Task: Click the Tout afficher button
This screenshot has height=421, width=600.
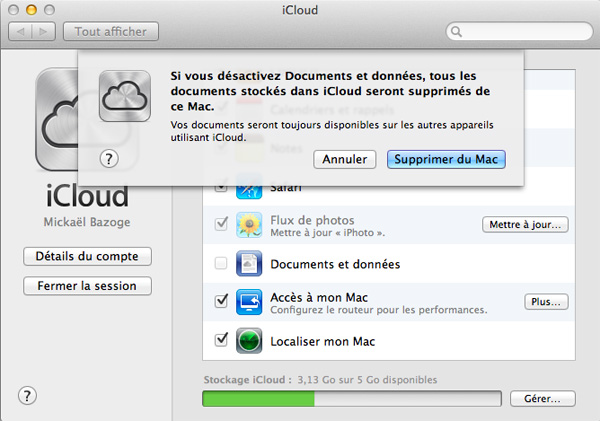Action: click(x=111, y=31)
